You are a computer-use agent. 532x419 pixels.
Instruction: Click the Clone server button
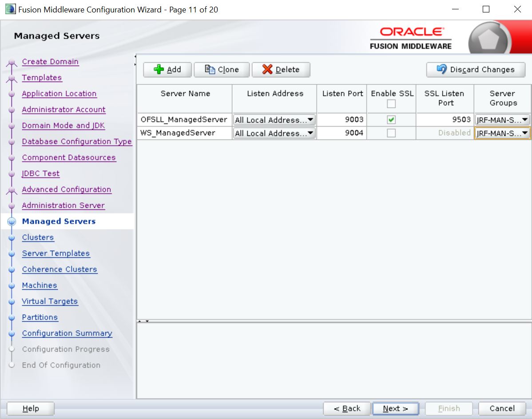222,70
